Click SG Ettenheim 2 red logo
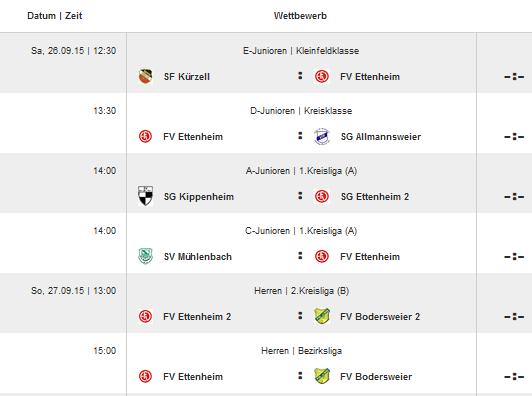The image size is (532, 396). pyautogui.click(x=322, y=196)
